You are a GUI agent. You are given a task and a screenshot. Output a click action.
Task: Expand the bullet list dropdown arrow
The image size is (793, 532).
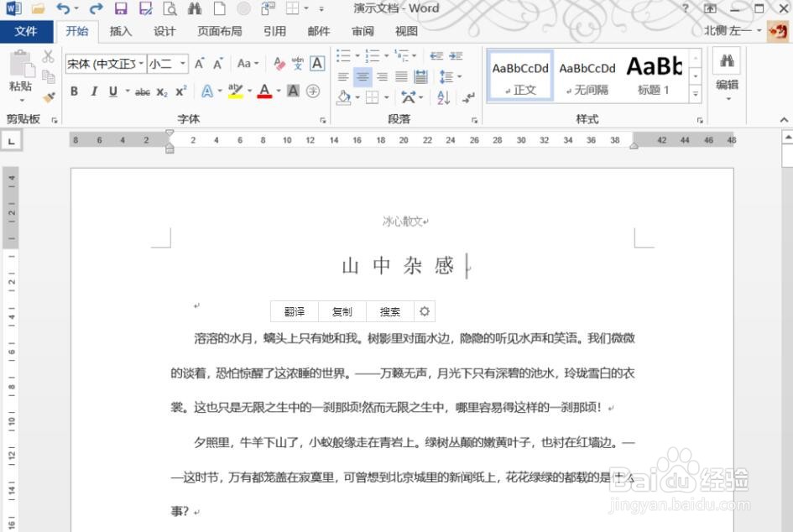click(357, 55)
